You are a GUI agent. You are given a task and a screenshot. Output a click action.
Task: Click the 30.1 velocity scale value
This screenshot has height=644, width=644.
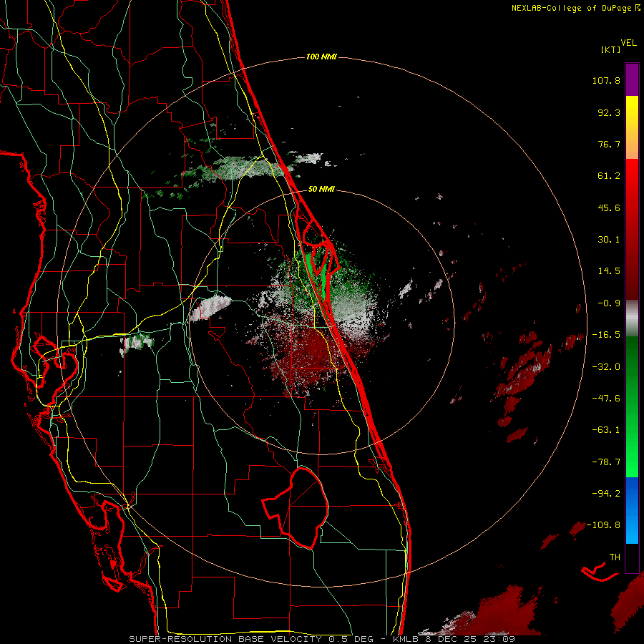[609, 240]
